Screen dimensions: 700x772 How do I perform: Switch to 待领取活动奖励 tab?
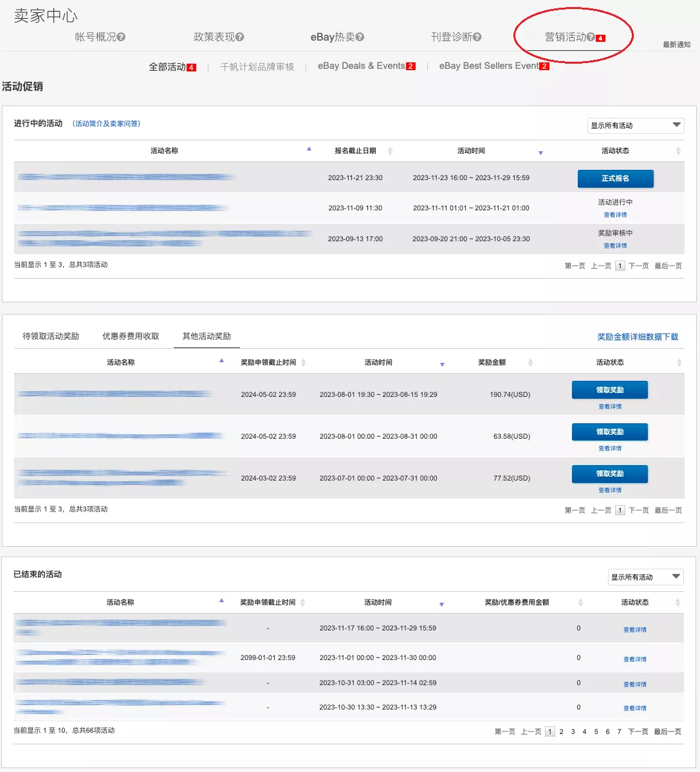pyautogui.click(x=51, y=336)
